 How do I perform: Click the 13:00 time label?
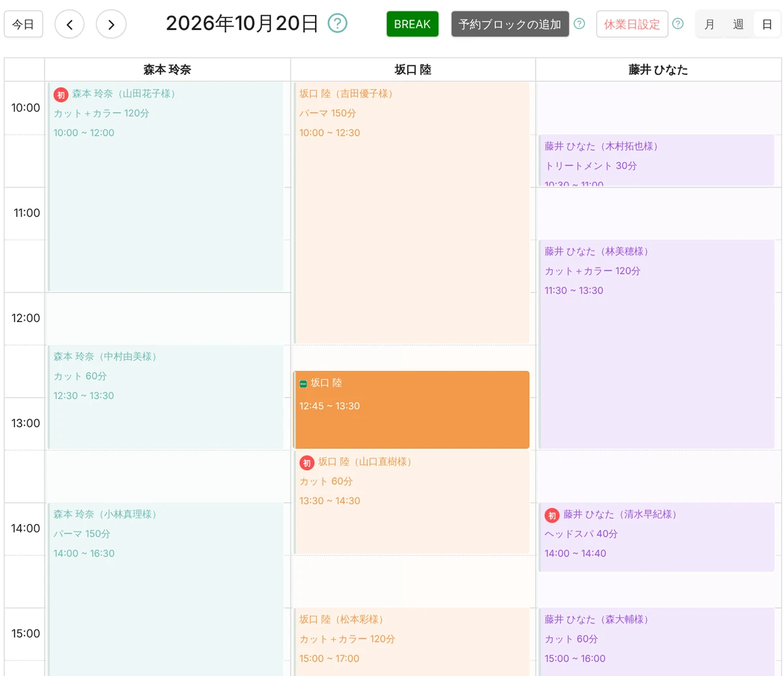tap(25, 423)
